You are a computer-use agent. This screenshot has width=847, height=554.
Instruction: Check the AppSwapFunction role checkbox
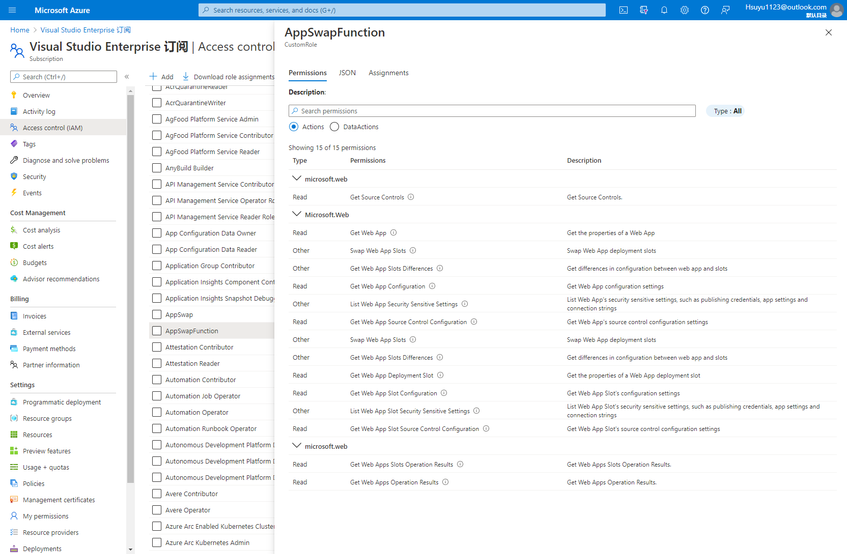click(x=157, y=330)
